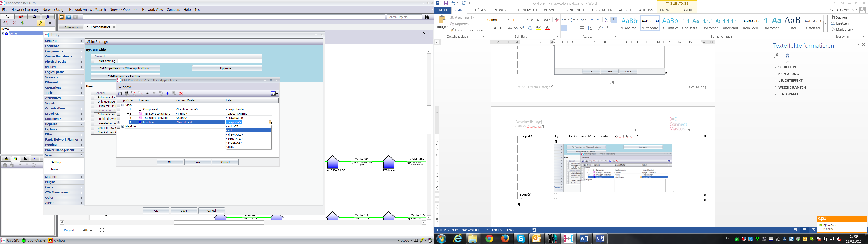868x244 pixels.
Task: Click the refresh arrows icon in CM-Properties toolbar
Action: [161, 93]
